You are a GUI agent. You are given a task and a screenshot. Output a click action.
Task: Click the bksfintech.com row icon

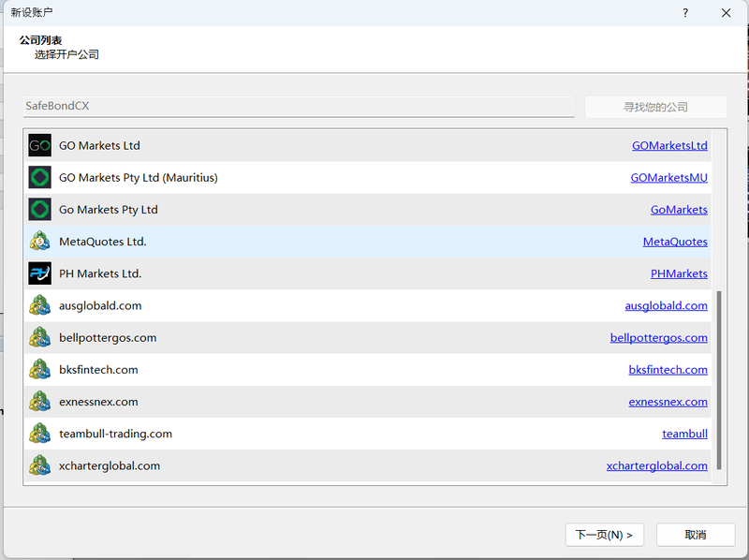click(39, 369)
